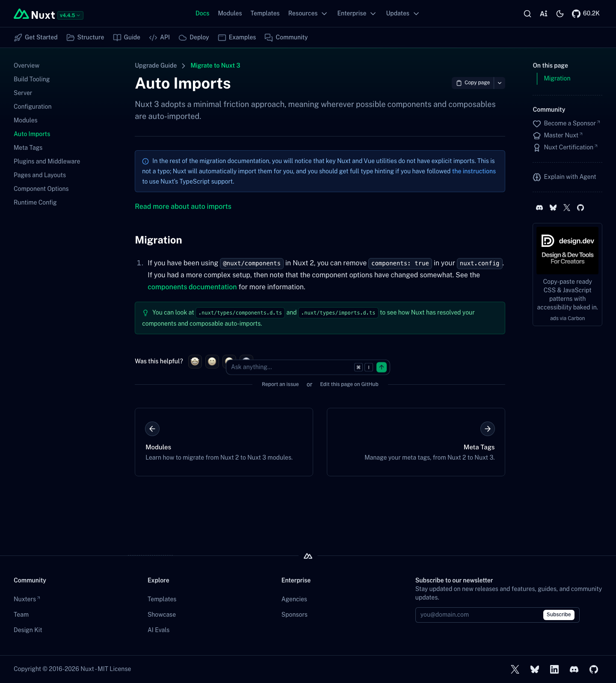
Task: Rate page with second feedback emoji
Action: coord(212,362)
